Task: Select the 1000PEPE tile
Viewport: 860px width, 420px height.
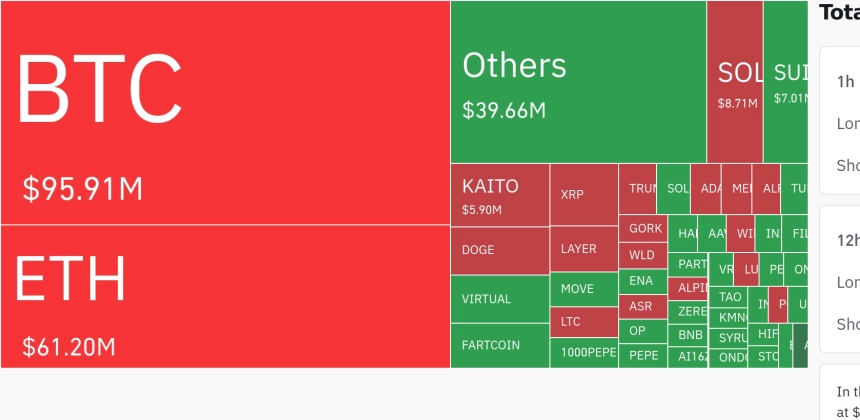Action: (x=584, y=353)
